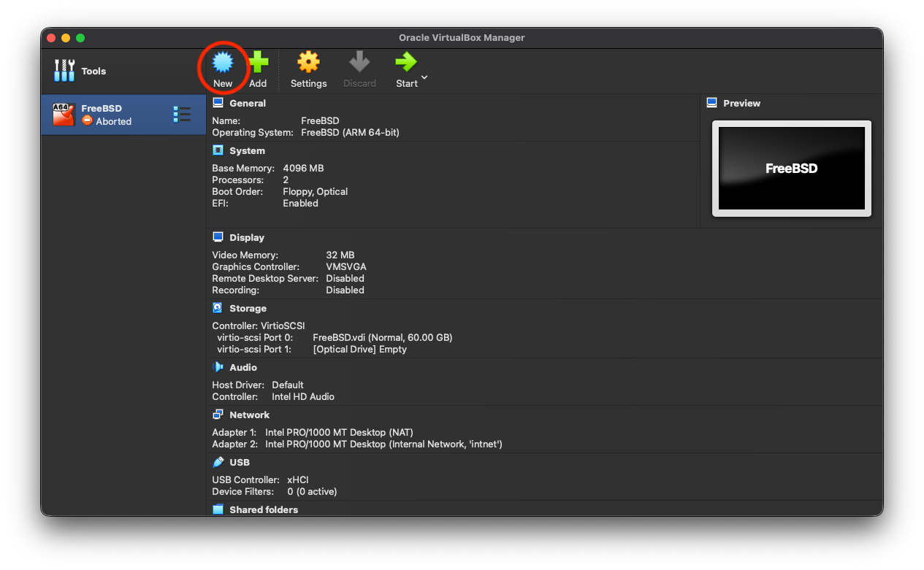Click the Discard toolbar label
The width and height of the screenshot is (924, 570).
359,83
